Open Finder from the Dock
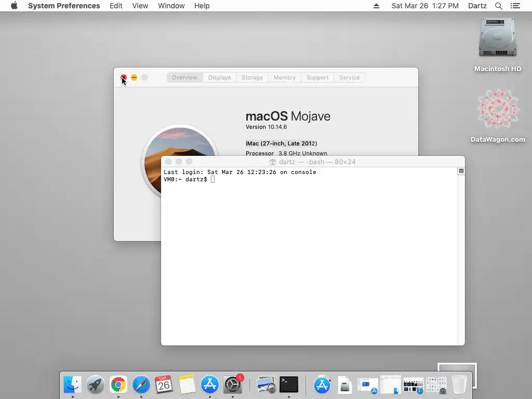 pyautogui.click(x=73, y=384)
